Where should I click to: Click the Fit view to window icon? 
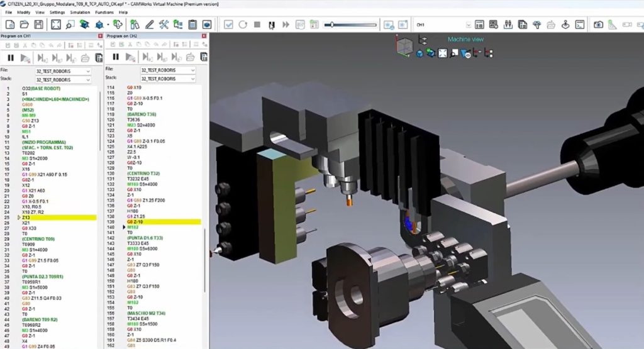[55, 25]
